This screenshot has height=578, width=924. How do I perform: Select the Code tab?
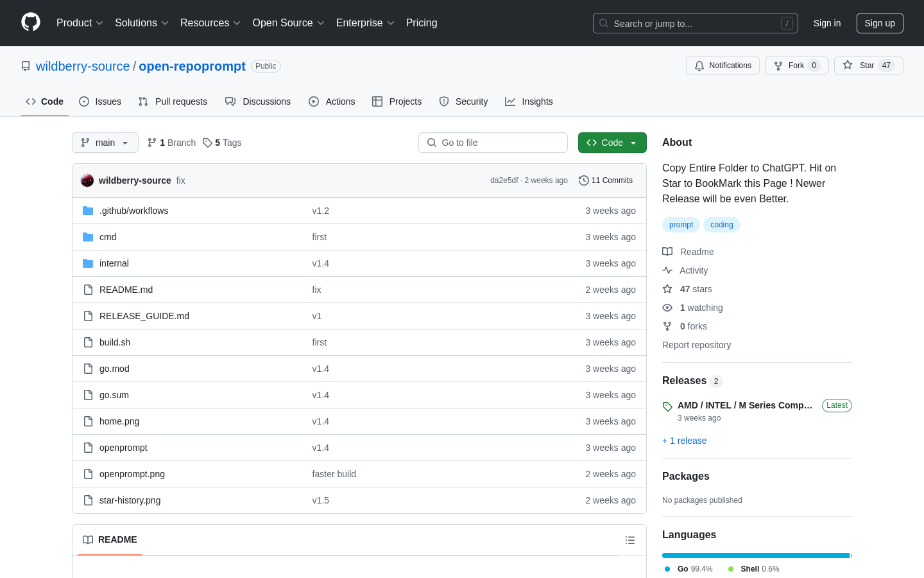pyautogui.click(x=45, y=101)
